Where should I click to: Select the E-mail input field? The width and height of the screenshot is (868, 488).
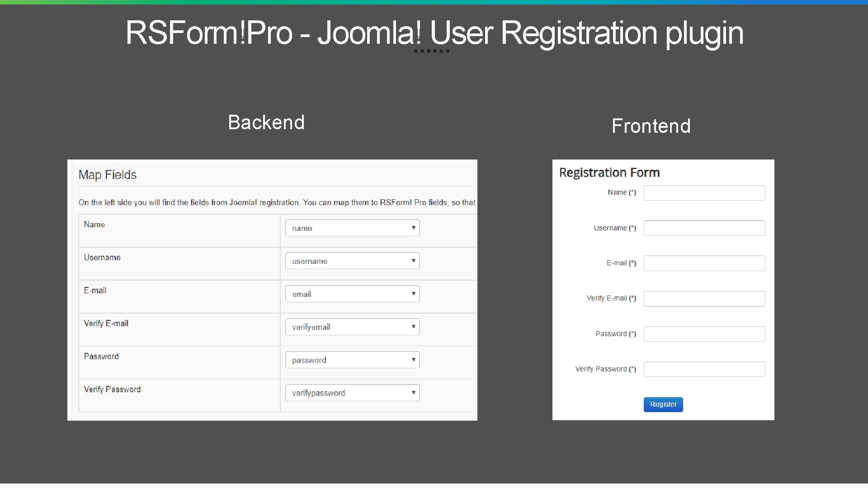(704, 263)
